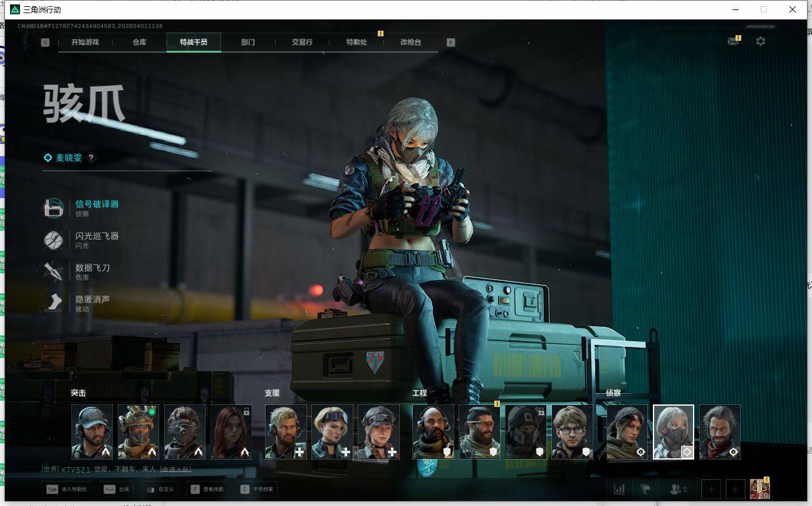812x506 pixels.
Task: Select the 数据飞刀 knife skill icon
Action: point(53,271)
